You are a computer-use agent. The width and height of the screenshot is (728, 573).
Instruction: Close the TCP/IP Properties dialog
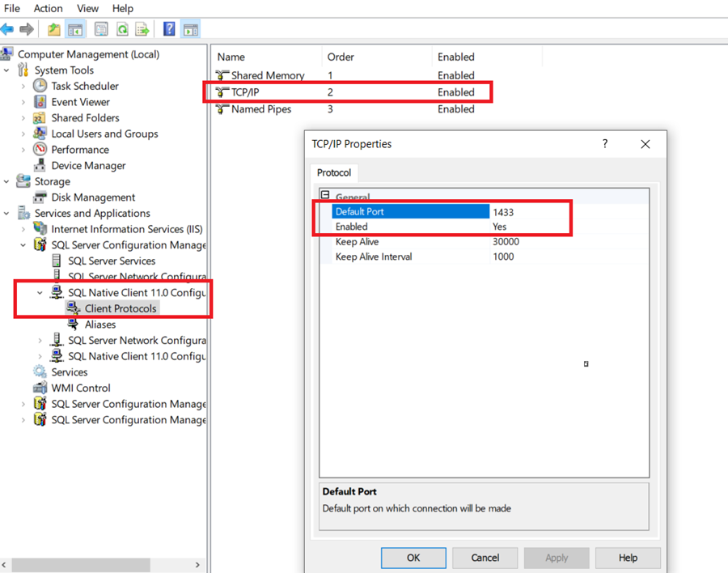[645, 144]
